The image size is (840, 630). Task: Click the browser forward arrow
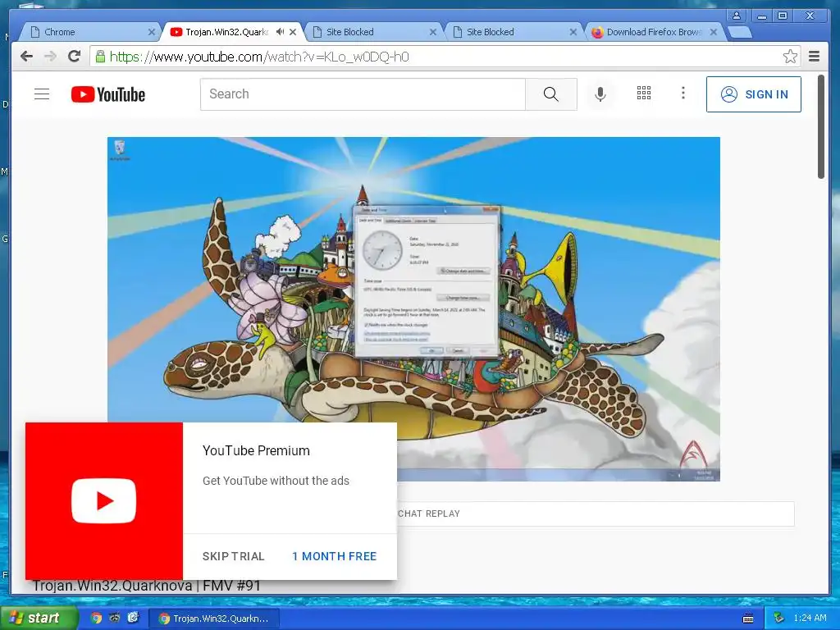50,57
